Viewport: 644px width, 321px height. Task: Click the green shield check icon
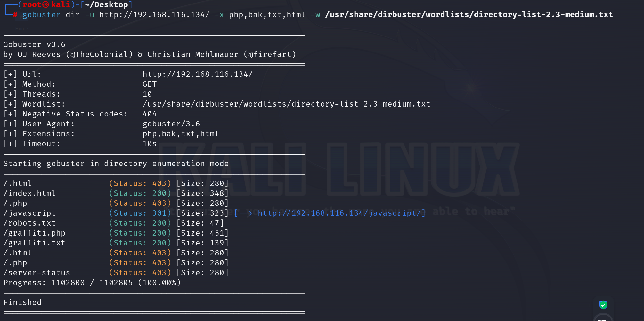[603, 305]
